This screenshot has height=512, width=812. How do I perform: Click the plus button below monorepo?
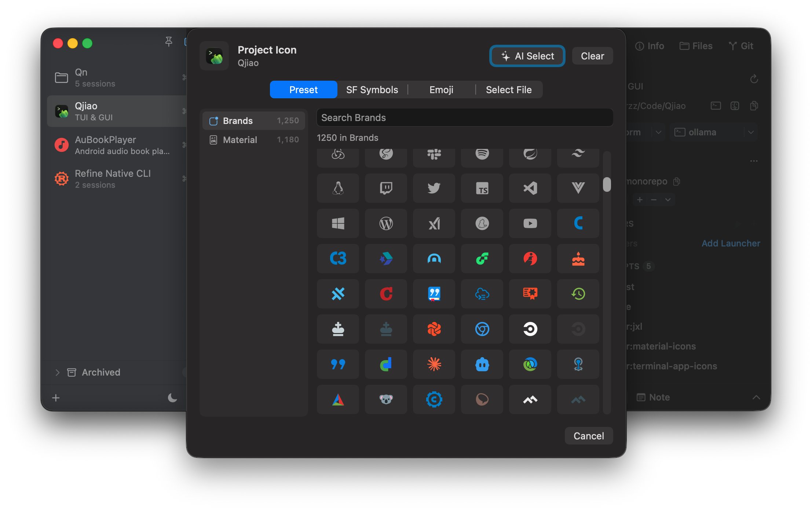[x=640, y=200]
